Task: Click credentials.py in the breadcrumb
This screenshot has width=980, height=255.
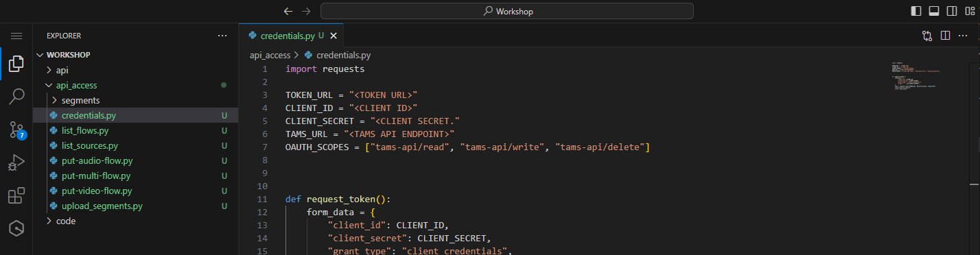Action: [x=343, y=55]
